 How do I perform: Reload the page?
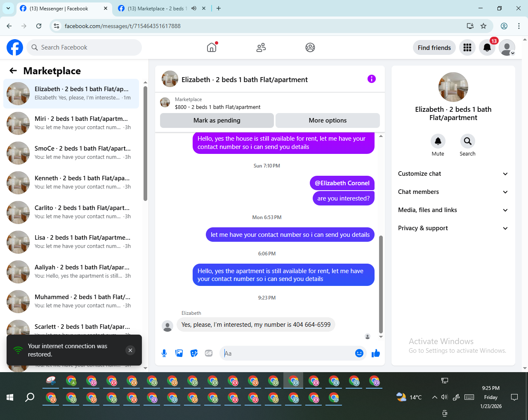39,26
